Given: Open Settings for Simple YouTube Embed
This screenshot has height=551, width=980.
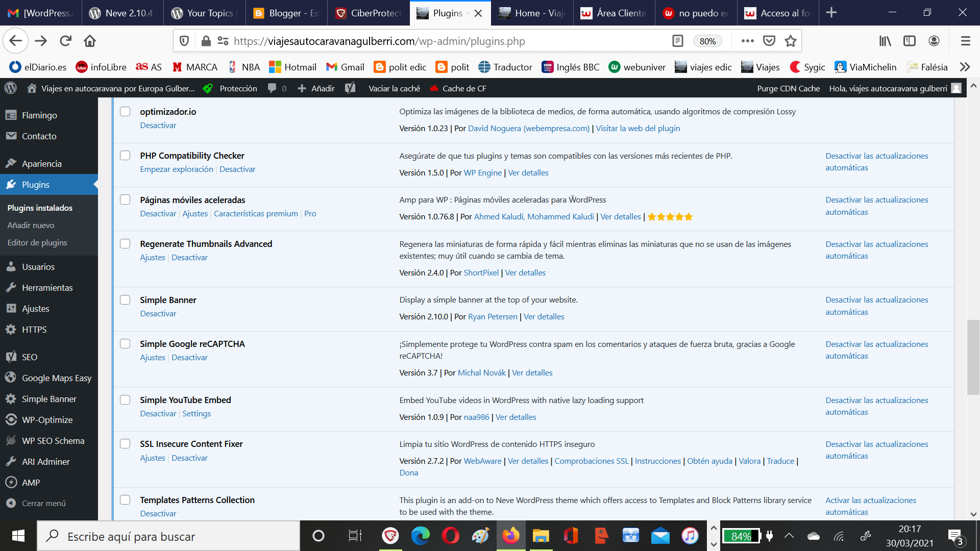Looking at the screenshot, I should (x=197, y=413).
